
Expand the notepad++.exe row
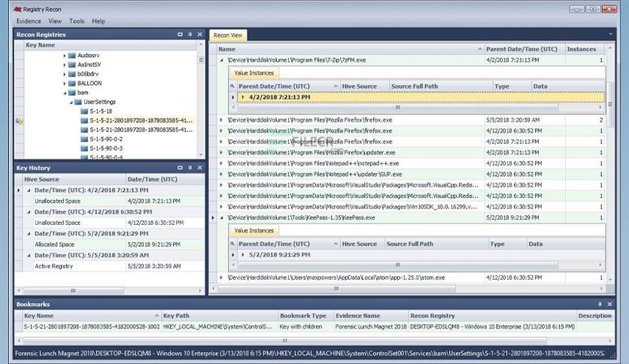tap(221, 163)
